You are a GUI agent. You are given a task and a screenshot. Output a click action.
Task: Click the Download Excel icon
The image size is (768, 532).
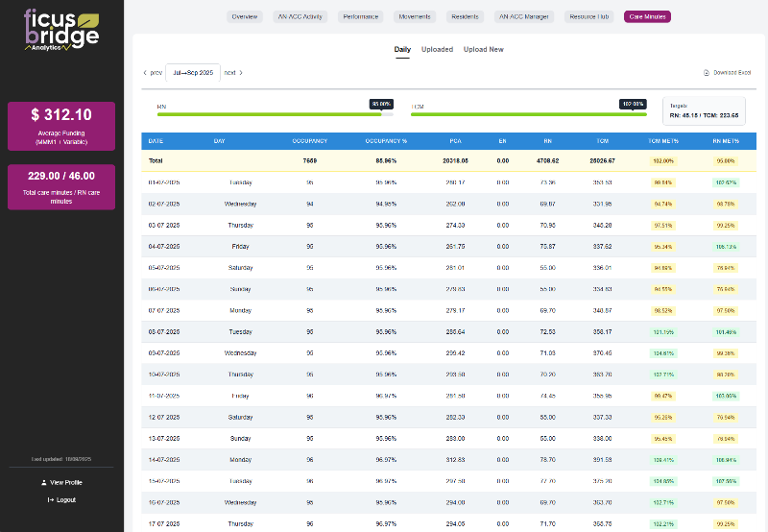point(707,73)
